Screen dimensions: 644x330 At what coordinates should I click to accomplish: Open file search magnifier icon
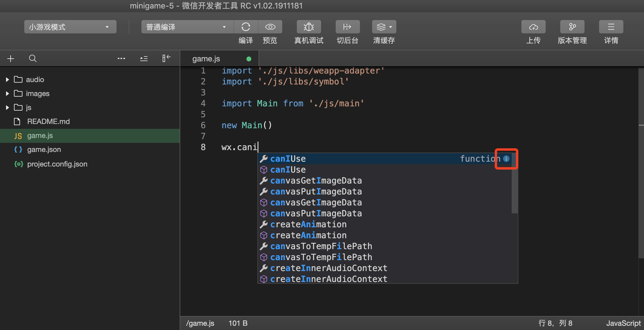pyautogui.click(x=33, y=58)
